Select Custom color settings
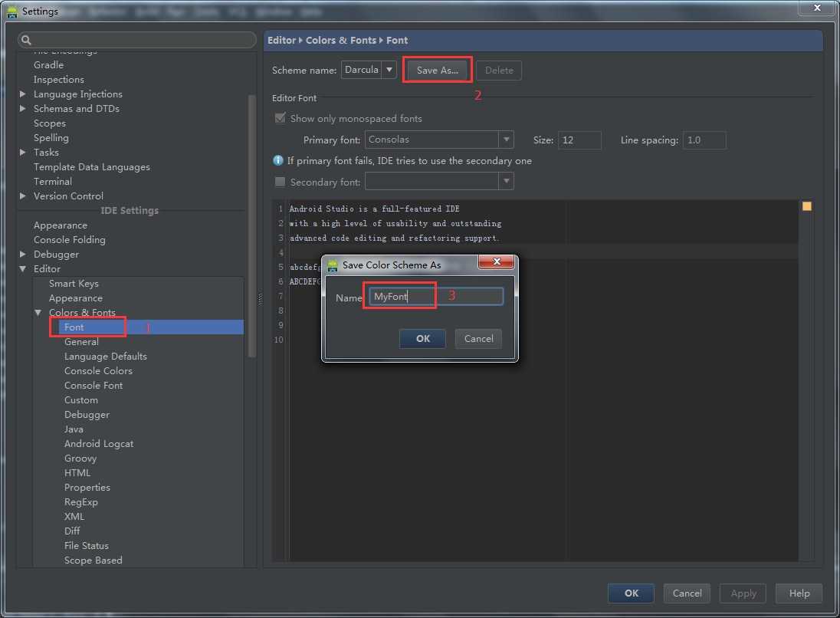This screenshot has width=840, height=618. click(81, 399)
